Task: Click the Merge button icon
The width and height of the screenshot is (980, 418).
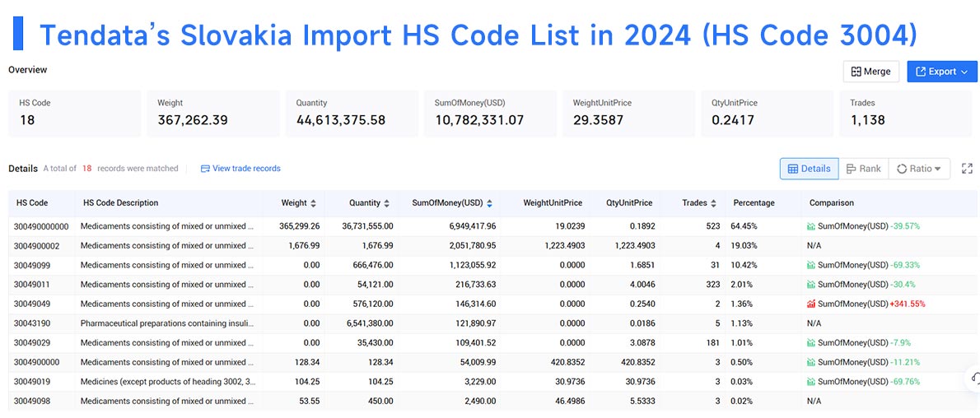Action: coord(856,72)
